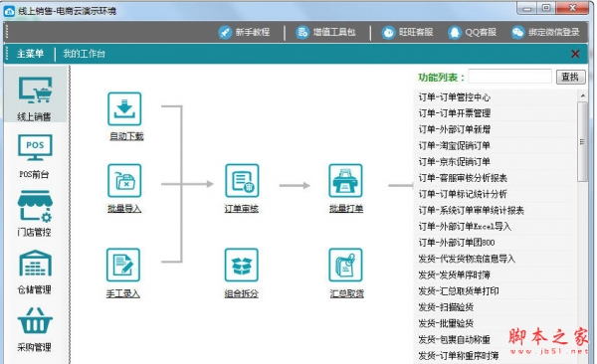
Task: Select POS前台 in the sidebar
Action: 35,156
